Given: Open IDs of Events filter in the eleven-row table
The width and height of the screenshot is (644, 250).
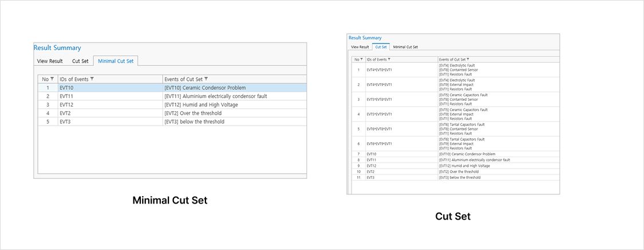Looking at the screenshot, I should [389, 59].
